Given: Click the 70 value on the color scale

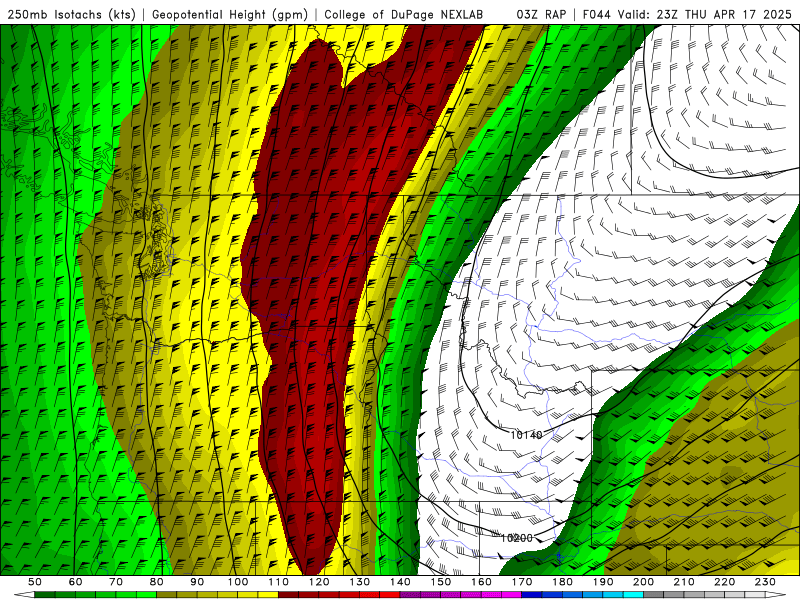Looking at the screenshot, I should click(x=116, y=582).
